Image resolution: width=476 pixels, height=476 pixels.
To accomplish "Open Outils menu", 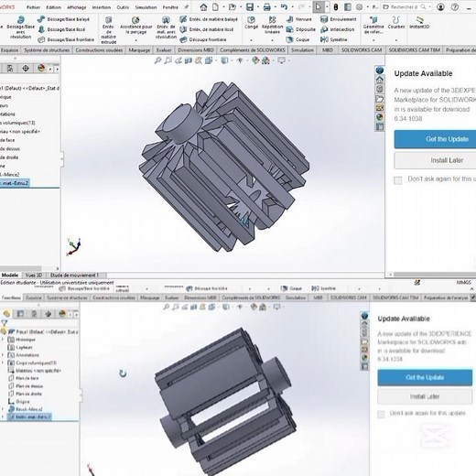I will coord(123,7).
